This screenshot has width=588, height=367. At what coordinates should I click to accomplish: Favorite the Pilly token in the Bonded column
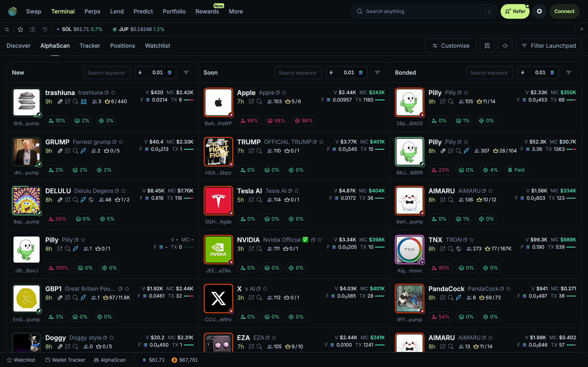tap(466, 93)
